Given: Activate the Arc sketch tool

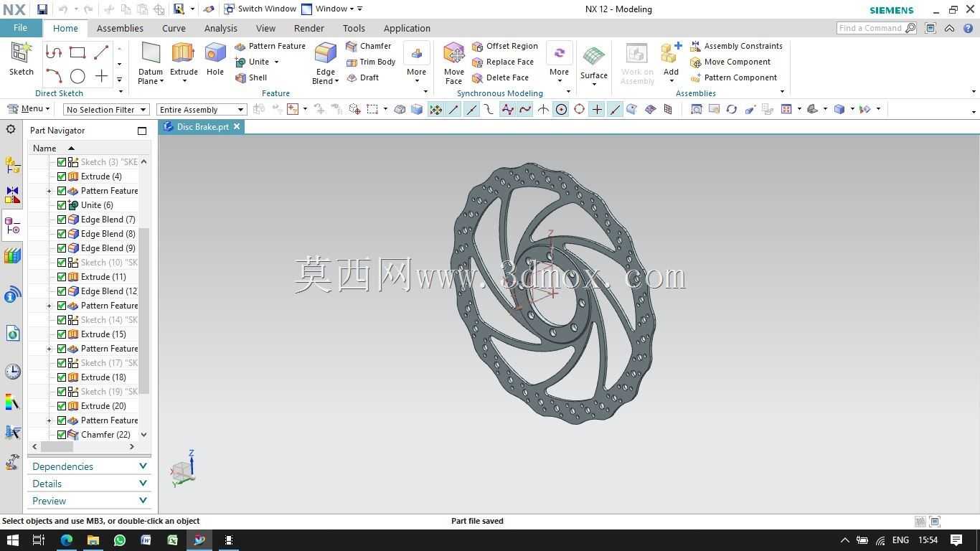Looking at the screenshot, I should click(x=54, y=76).
